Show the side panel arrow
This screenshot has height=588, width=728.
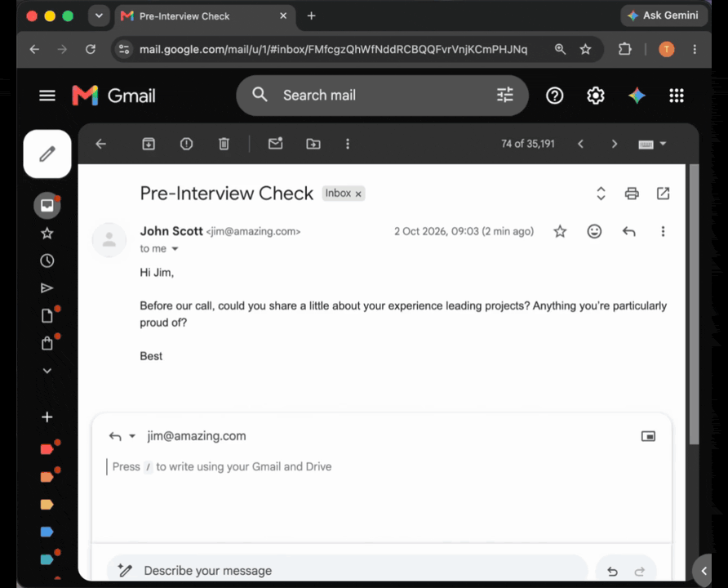point(704,571)
